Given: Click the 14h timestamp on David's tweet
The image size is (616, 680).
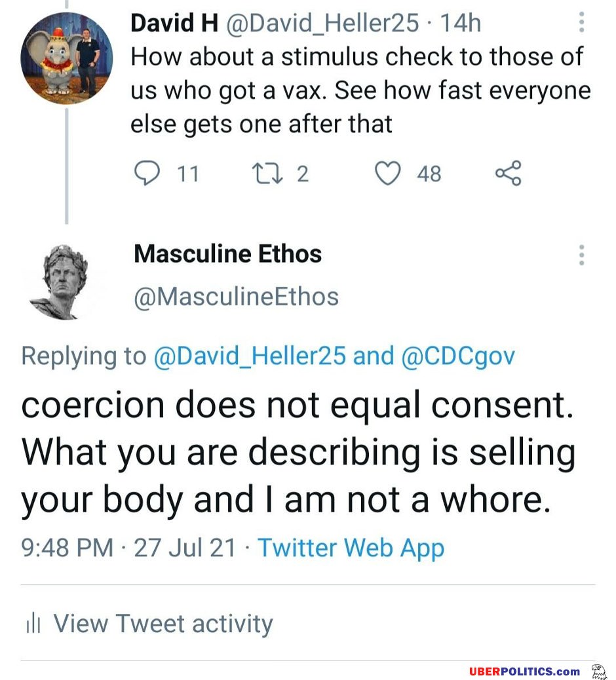Looking at the screenshot, I should pos(461,23).
